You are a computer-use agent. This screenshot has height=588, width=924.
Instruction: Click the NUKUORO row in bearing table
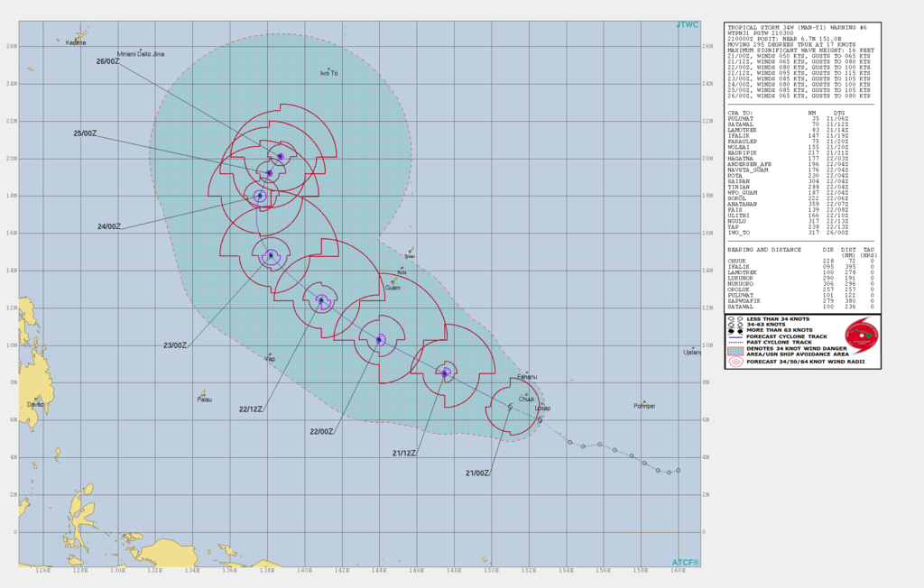click(x=801, y=284)
